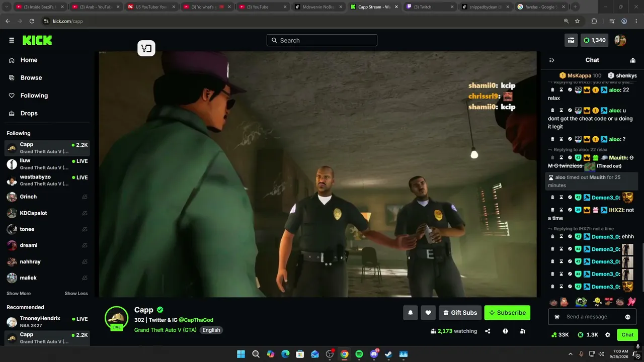Switch to the favelas Google tab
The height and width of the screenshot is (362, 644).
[540, 7]
